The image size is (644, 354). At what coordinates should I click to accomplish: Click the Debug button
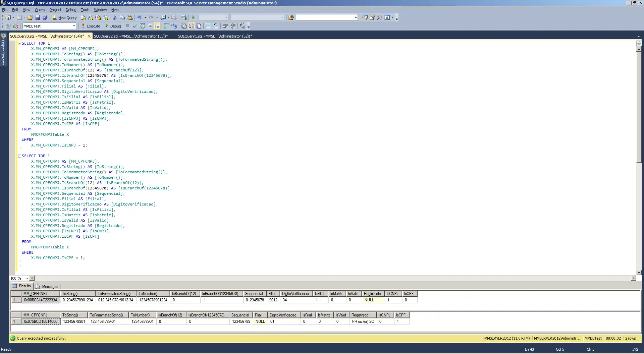click(x=113, y=26)
